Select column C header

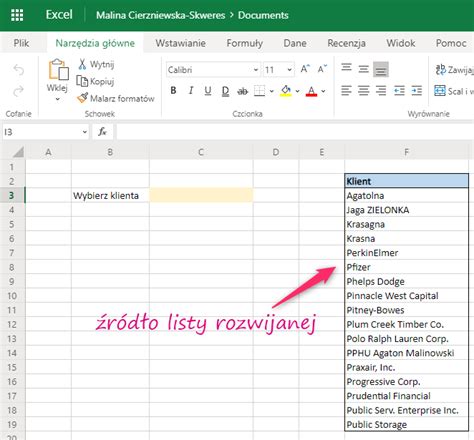[x=201, y=152]
